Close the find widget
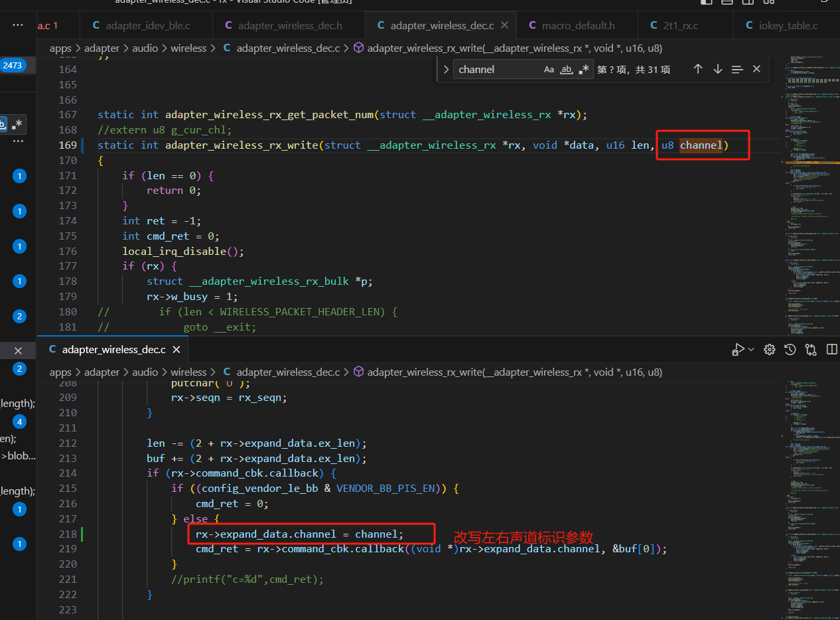Image resolution: width=840 pixels, height=620 pixels. coord(756,69)
